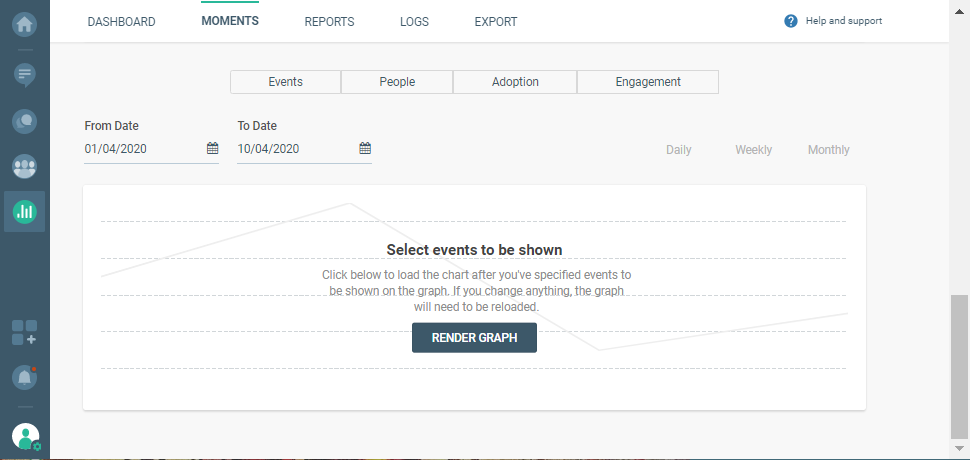Open the Conversations chat bubbles icon
The height and width of the screenshot is (460, 970).
[25, 121]
